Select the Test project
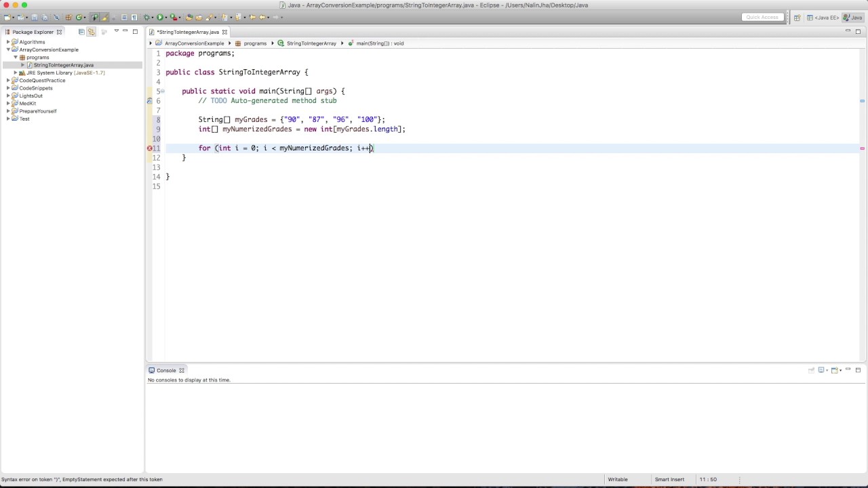Viewport: 868px width, 488px height. 24,119
